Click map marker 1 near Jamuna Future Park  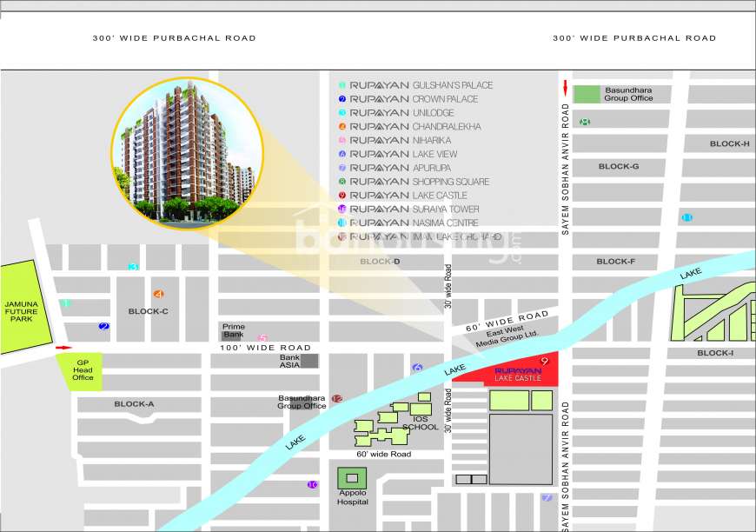pyautogui.click(x=66, y=303)
